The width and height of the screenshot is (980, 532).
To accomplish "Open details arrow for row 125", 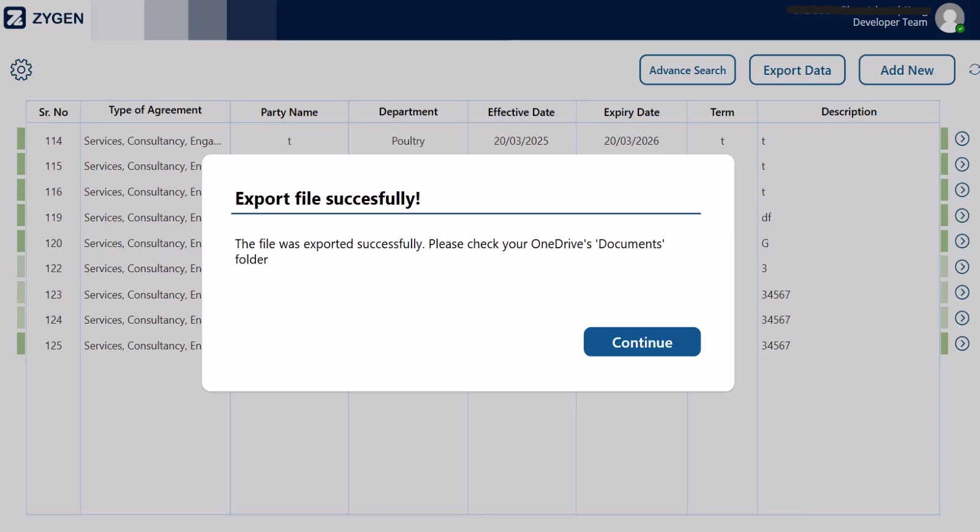I will click(962, 343).
